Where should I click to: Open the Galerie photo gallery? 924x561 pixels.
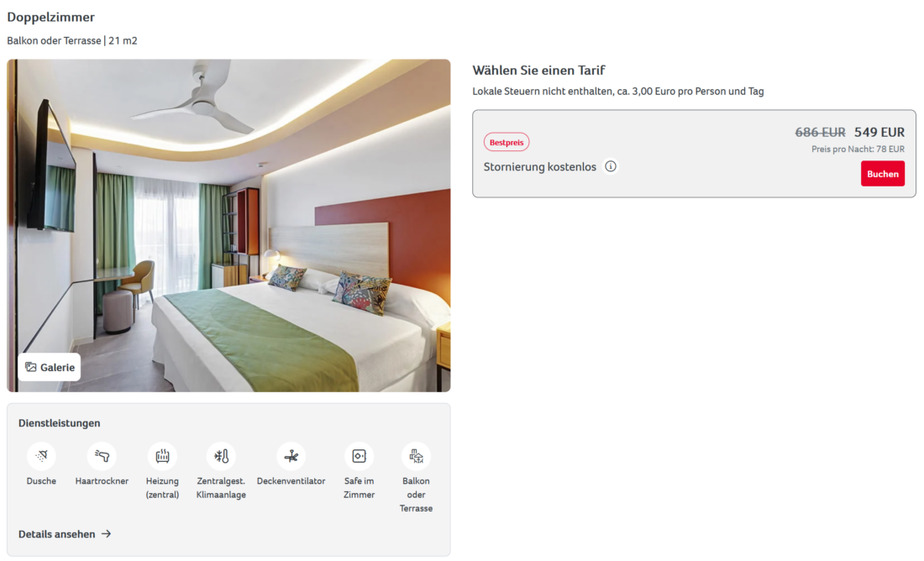click(x=50, y=367)
